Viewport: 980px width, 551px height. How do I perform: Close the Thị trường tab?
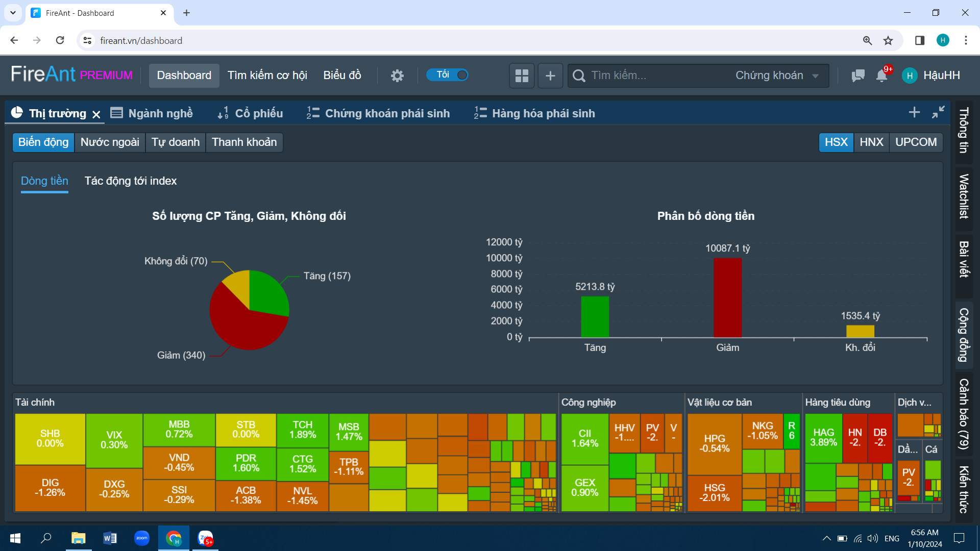click(96, 114)
